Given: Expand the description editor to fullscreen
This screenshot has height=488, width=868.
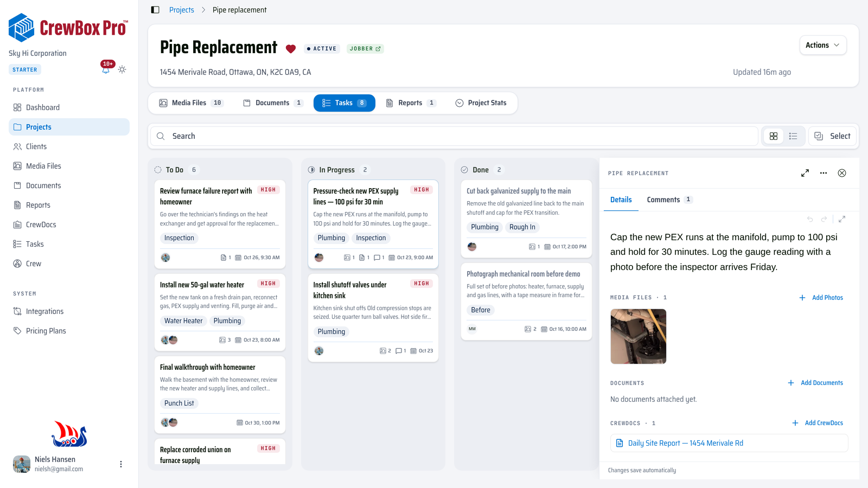Looking at the screenshot, I should 842,219.
